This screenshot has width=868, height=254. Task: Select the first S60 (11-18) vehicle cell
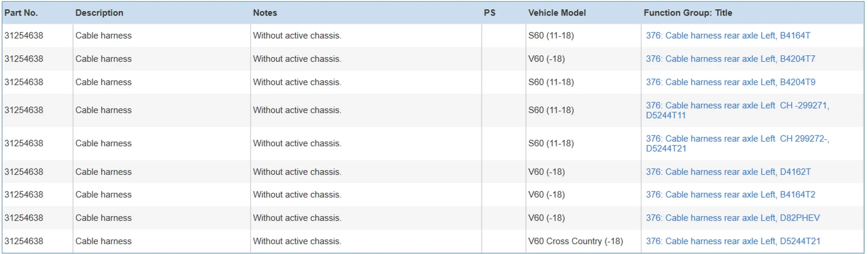coord(551,35)
